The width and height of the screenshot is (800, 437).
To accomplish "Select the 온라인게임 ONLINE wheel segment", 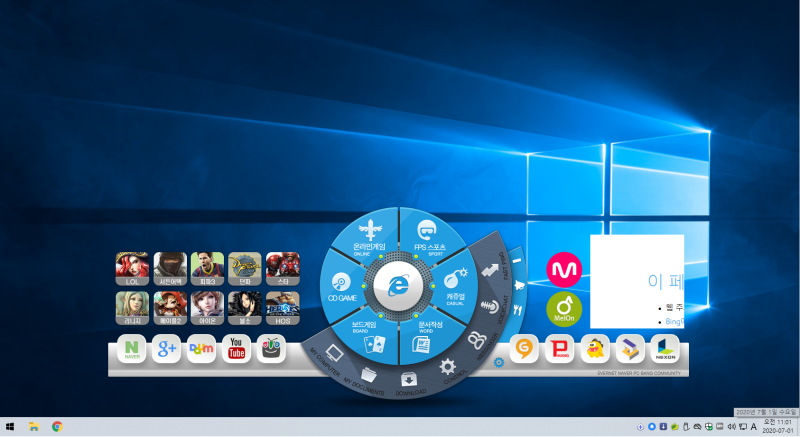I will tap(369, 236).
